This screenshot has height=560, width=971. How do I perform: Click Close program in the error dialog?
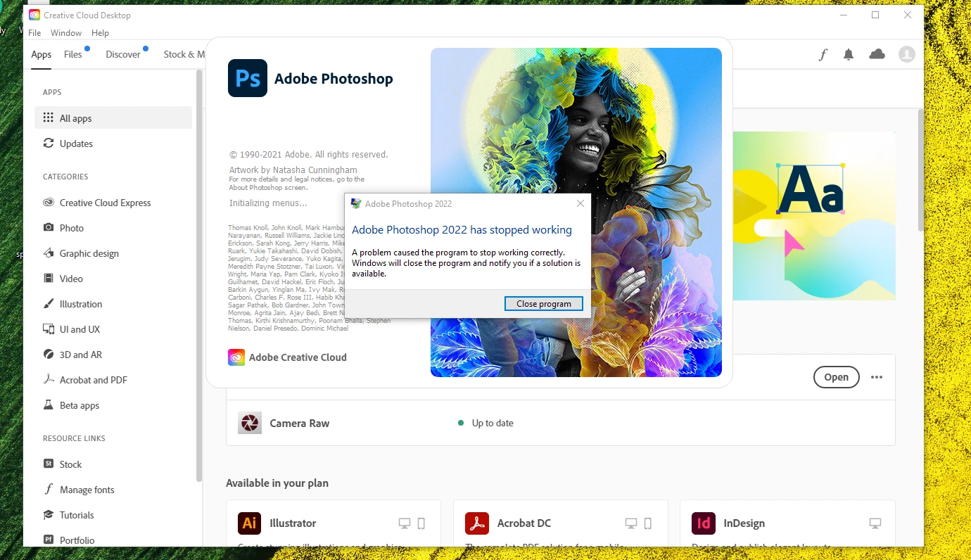pos(544,304)
